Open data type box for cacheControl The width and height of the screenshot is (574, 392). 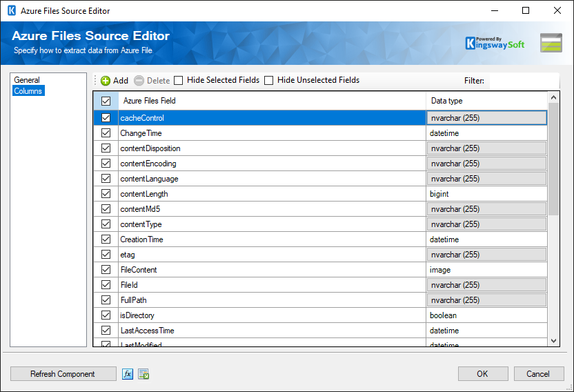[x=486, y=118]
